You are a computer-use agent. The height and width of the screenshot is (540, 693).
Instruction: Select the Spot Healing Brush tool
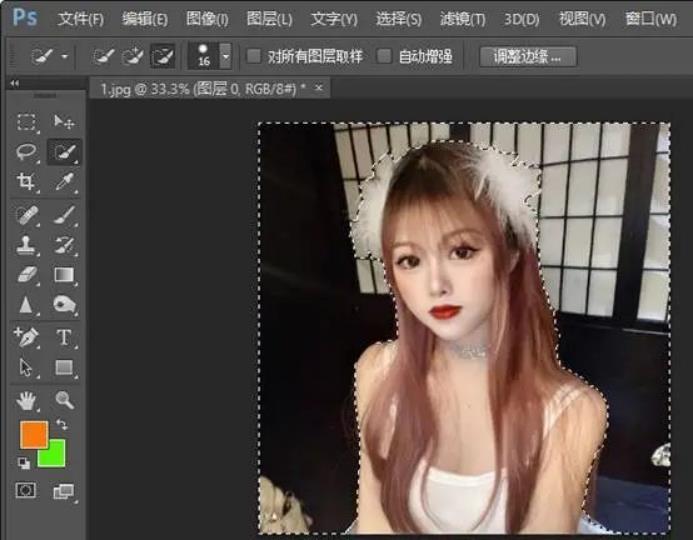pos(26,216)
